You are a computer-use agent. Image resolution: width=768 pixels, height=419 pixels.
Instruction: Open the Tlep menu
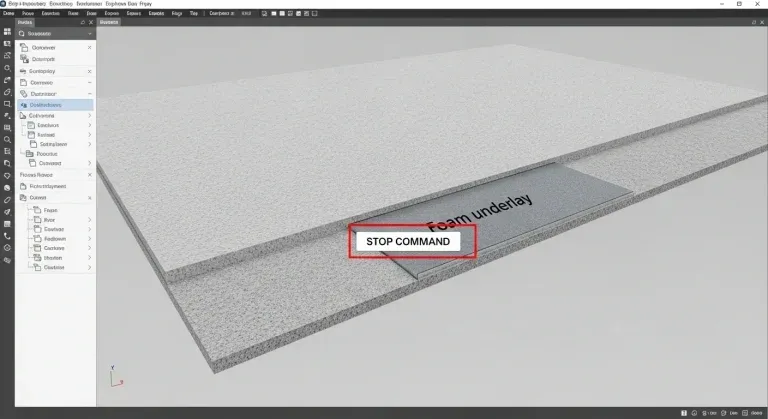coord(194,13)
